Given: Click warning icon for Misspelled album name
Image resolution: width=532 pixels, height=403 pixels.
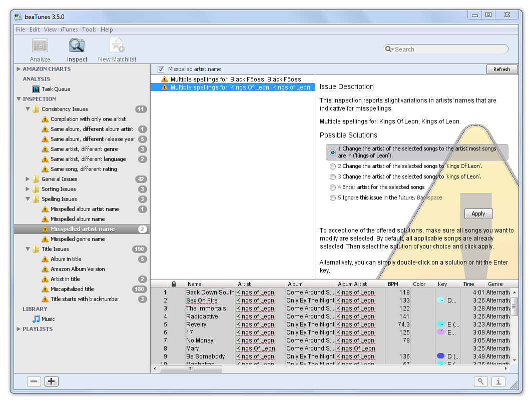Looking at the screenshot, I should (45, 219).
